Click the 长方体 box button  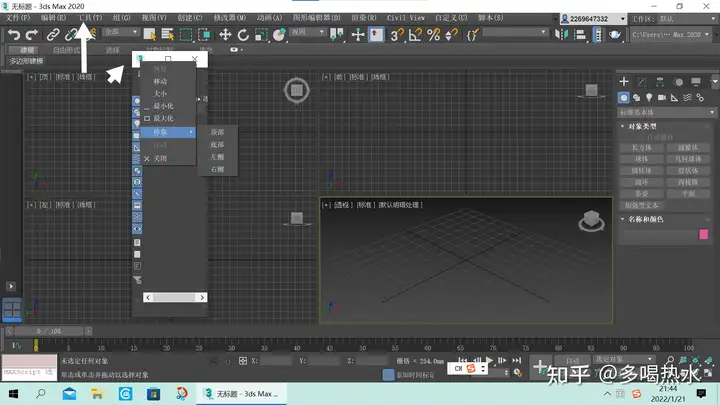coord(641,148)
